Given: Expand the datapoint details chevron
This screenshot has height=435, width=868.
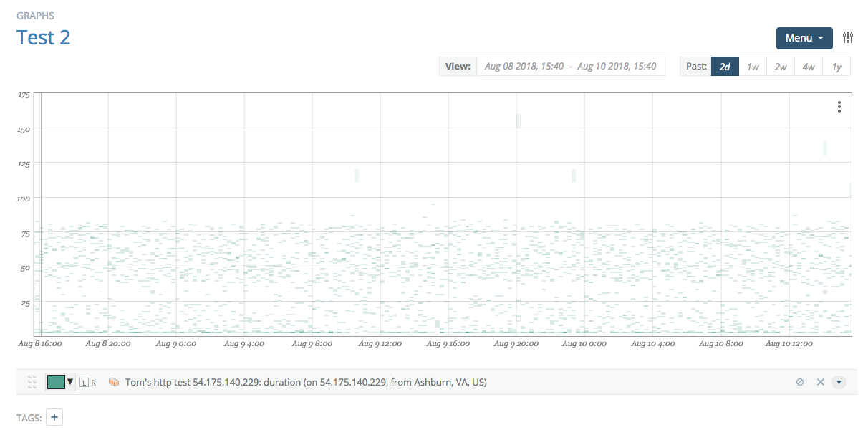Looking at the screenshot, I should 839,382.
